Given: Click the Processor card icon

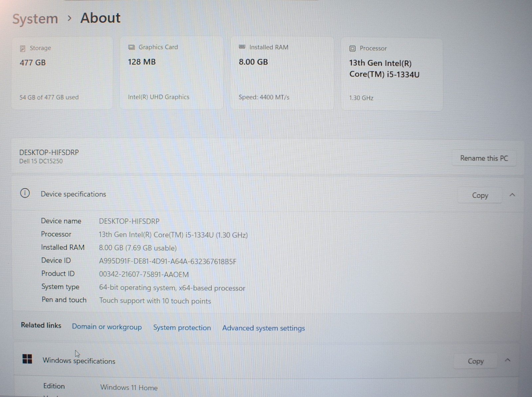Looking at the screenshot, I should (352, 49).
